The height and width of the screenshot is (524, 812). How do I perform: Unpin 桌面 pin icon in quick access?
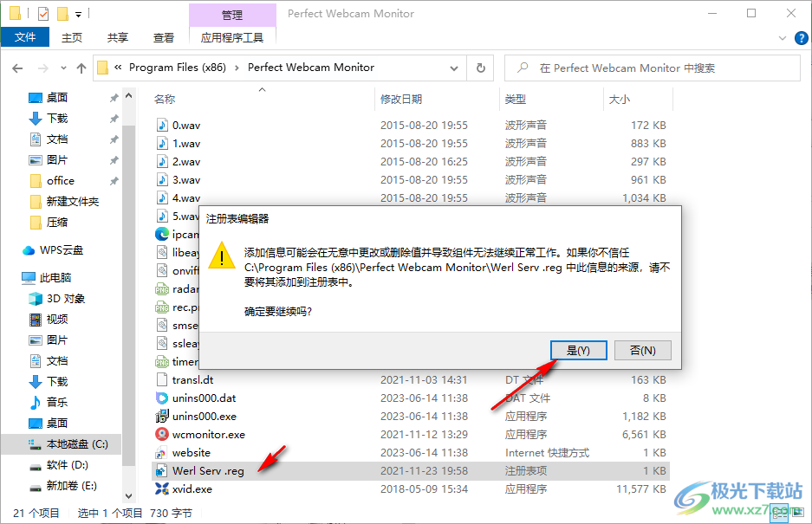tap(114, 98)
